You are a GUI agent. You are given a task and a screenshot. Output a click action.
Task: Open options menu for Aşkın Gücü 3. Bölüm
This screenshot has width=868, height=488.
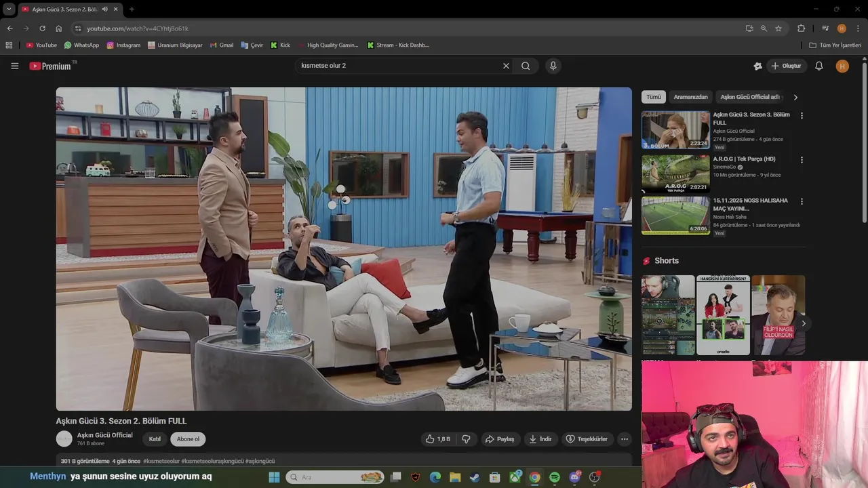pos(802,116)
